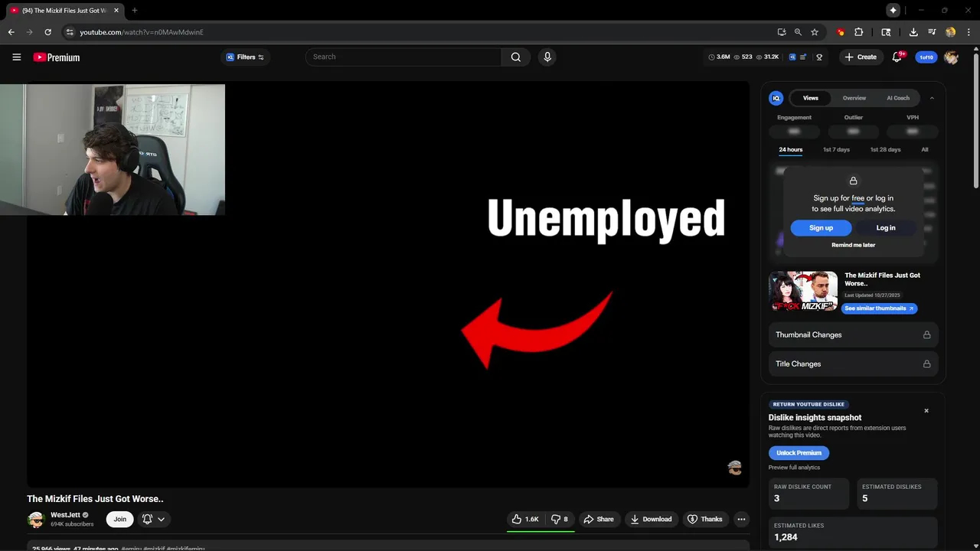Switch to the AI Coach tab
The height and width of the screenshot is (551, 980).
(898, 98)
